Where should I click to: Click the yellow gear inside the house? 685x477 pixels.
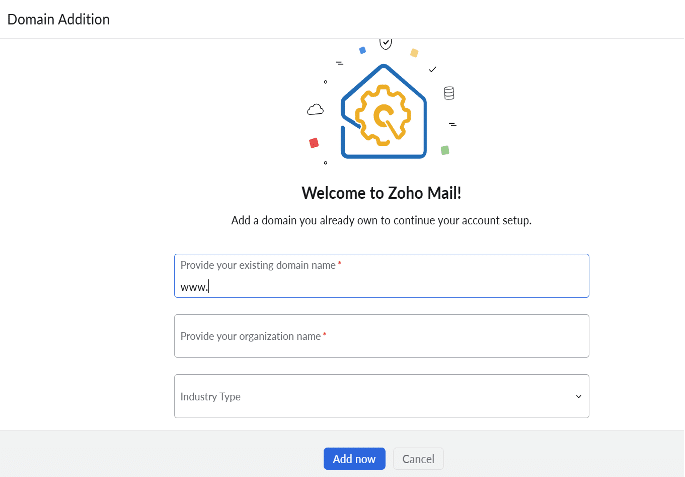pyautogui.click(x=383, y=115)
